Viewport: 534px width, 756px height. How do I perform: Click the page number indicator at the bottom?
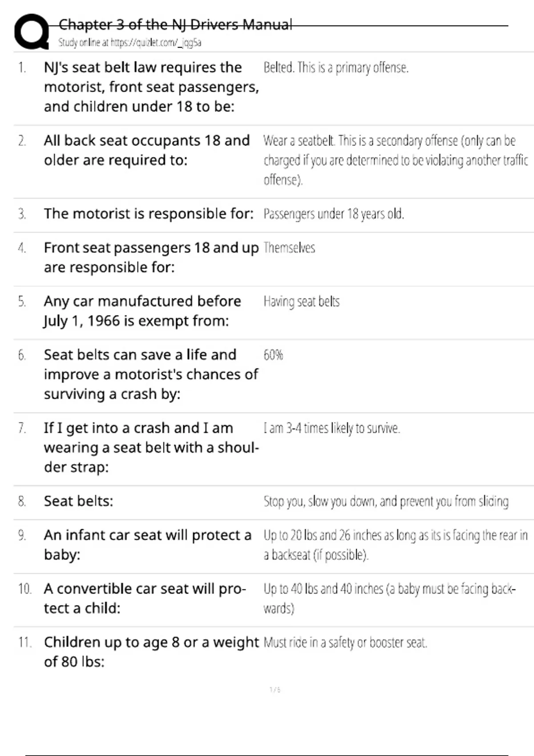(x=275, y=690)
